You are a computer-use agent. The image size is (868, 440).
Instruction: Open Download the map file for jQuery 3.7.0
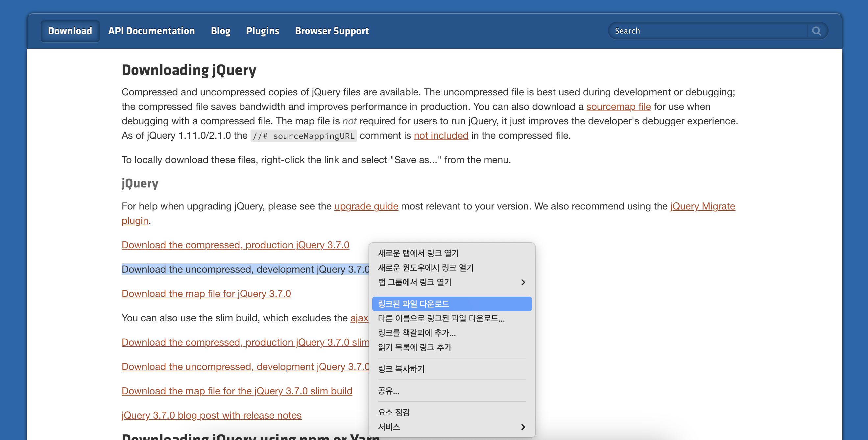click(x=206, y=294)
